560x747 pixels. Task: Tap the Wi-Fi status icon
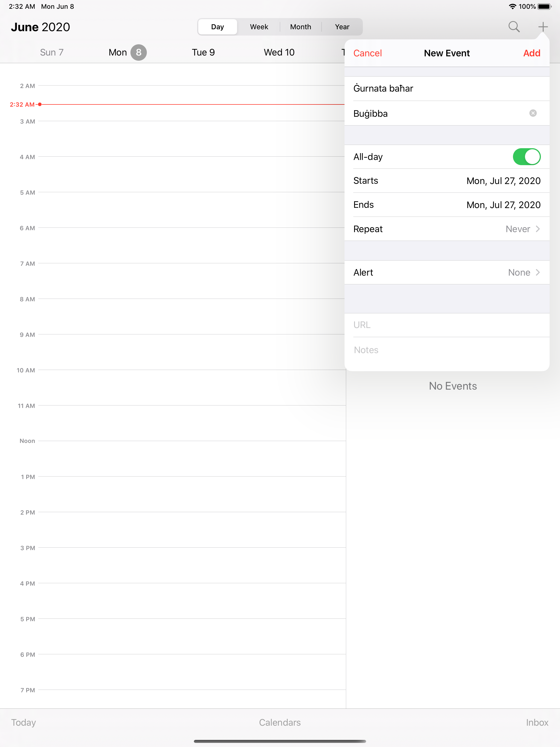pos(512,6)
